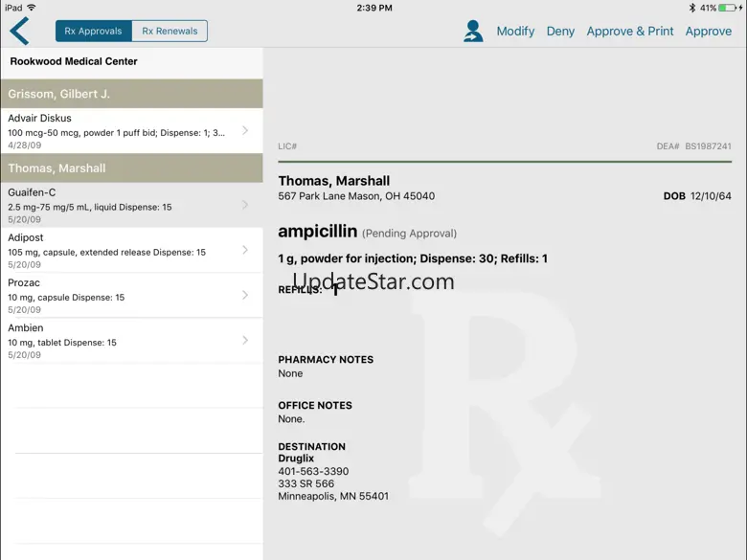Open the Adipost row chevron
This screenshot has width=747, height=560.
pos(245,250)
